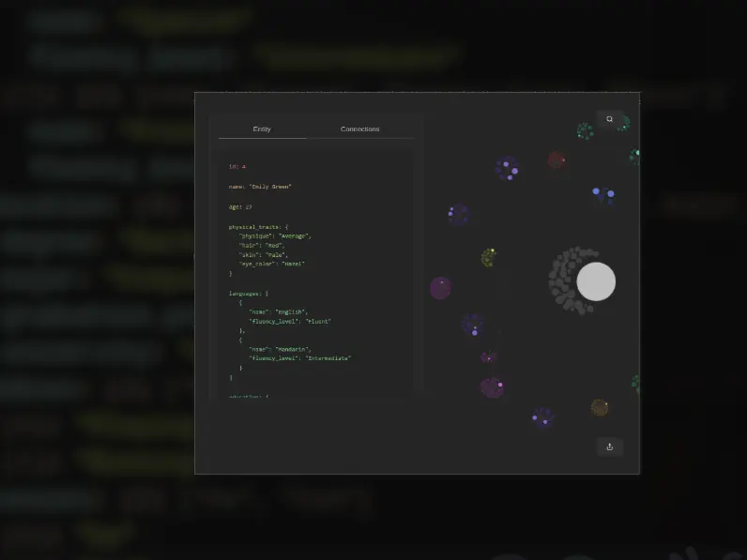Switch to the Entity tab
747x560 pixels.
click(x=262, y=129)
